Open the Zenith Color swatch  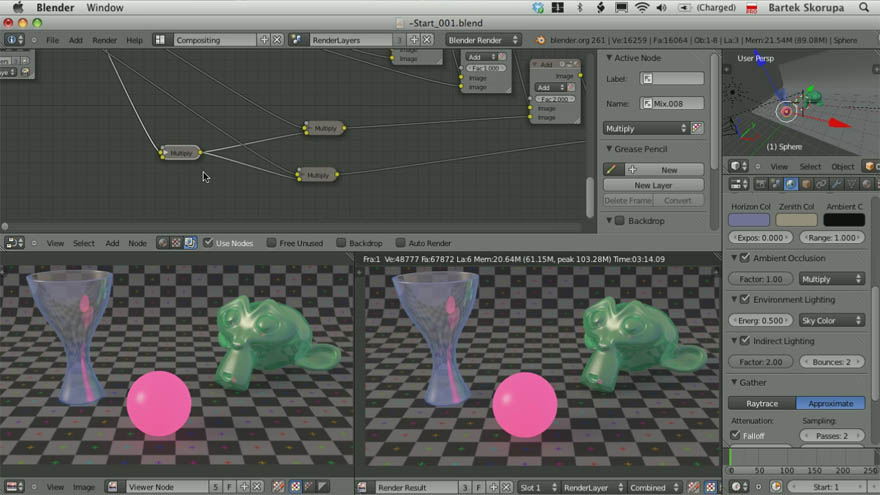point(796,219)
